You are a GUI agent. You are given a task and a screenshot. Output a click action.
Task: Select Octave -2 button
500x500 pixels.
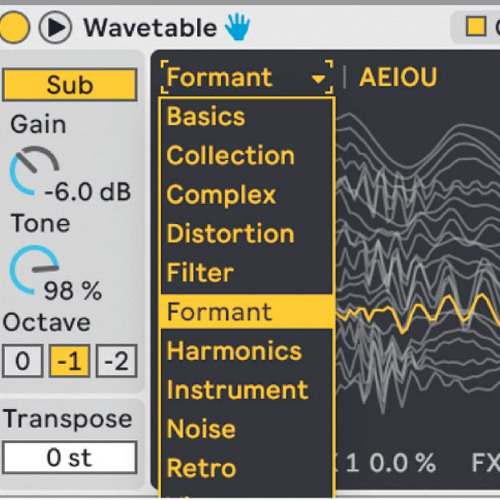(x=116, y=361)
